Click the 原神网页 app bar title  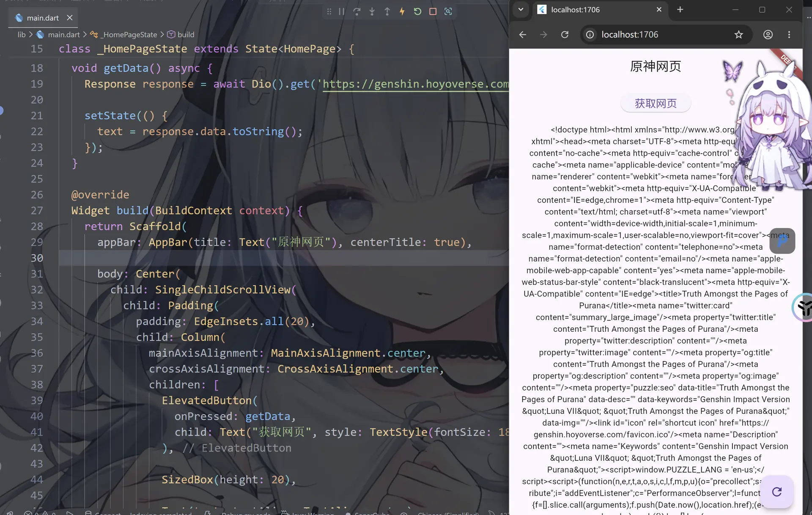pos(656,66)
